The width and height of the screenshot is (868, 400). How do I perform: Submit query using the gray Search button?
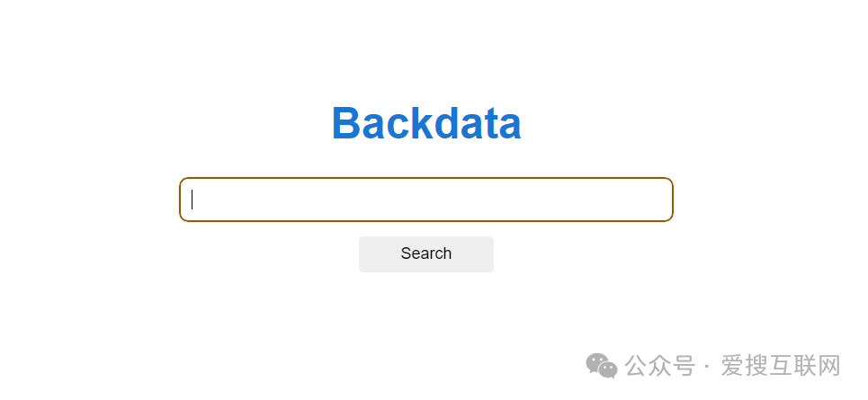click(x=426, y=254)
